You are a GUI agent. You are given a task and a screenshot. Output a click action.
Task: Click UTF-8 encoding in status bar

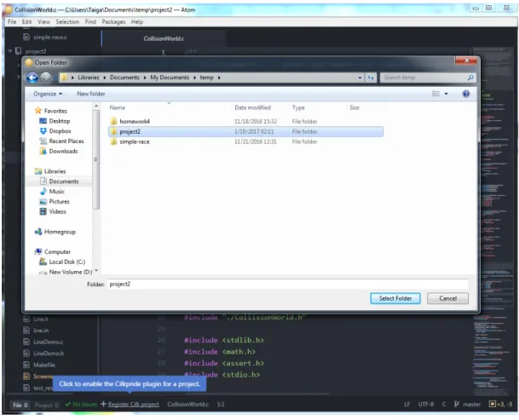point(425,405)
